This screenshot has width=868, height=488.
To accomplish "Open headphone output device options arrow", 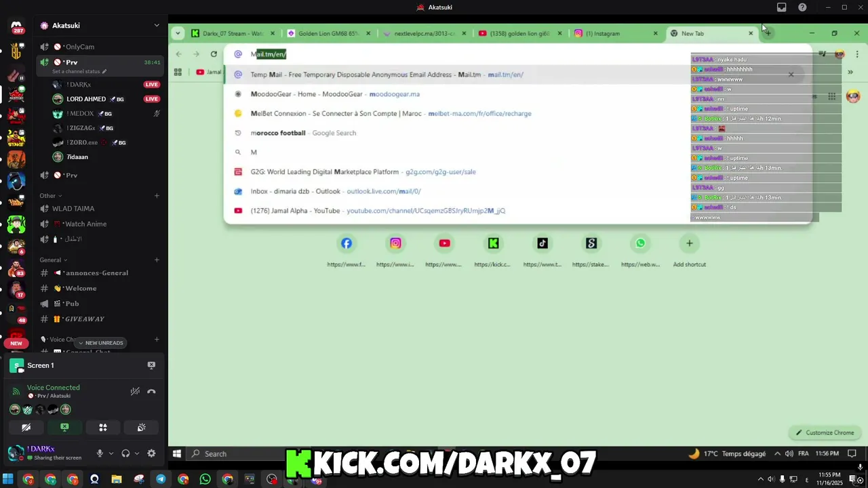I will tap(136, 453).
